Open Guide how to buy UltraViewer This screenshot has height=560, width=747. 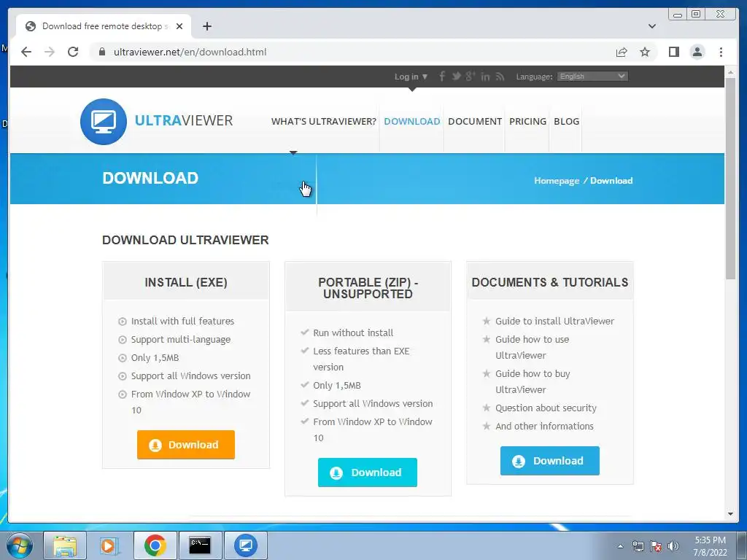[533, 381]
